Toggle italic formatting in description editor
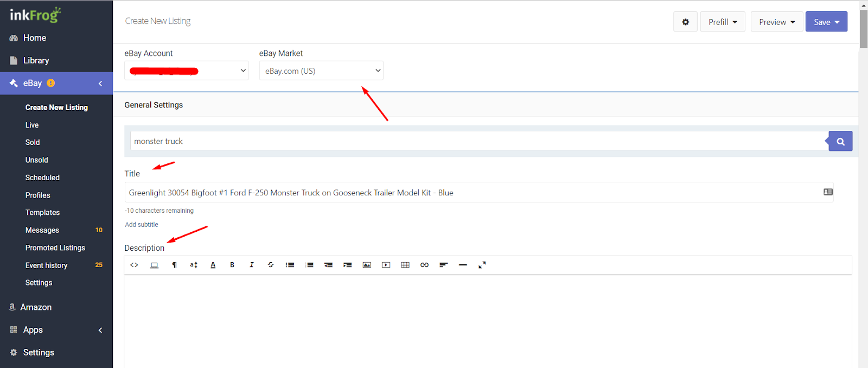The image size is (868, 368). tap(252, 265)
